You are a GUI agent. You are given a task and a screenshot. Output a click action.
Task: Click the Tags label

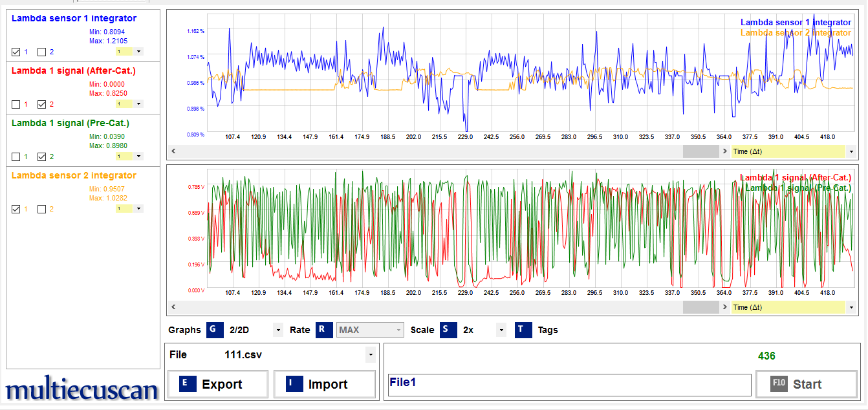[548, 330]
